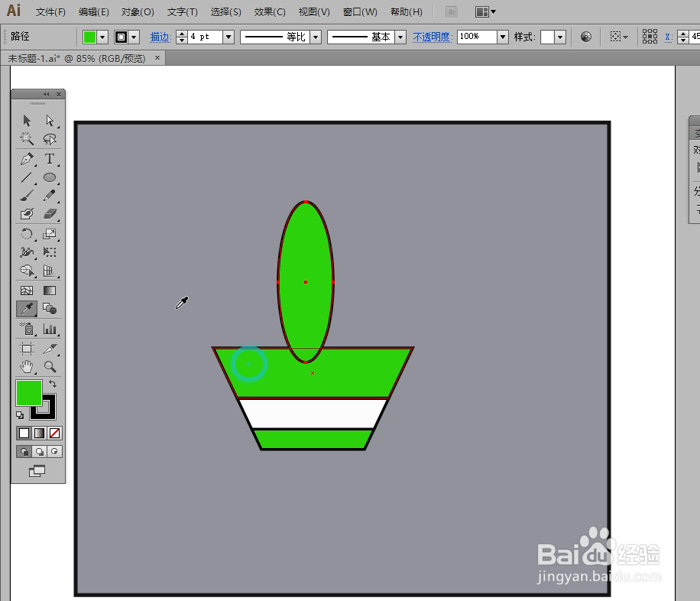The height and width of the screenshot is (601, 700).
Task: Click the 描边 stroke link
Action: coord(160,36)
